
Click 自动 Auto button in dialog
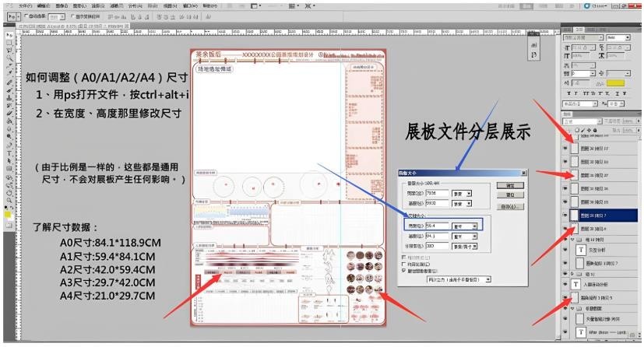click(x=510, y=207)
